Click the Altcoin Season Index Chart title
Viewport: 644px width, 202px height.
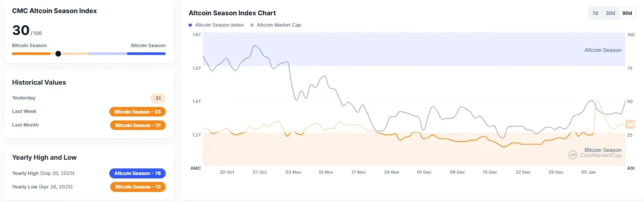pos(232,13)
